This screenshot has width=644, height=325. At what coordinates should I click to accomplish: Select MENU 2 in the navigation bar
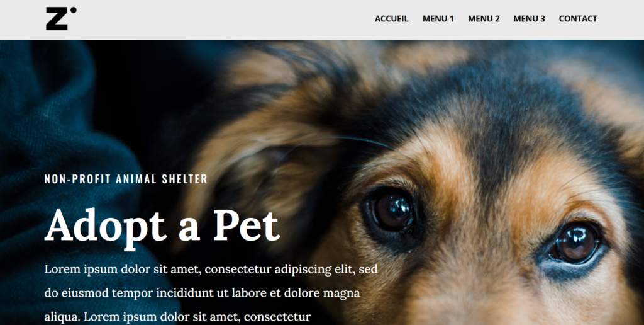(484, 19)
